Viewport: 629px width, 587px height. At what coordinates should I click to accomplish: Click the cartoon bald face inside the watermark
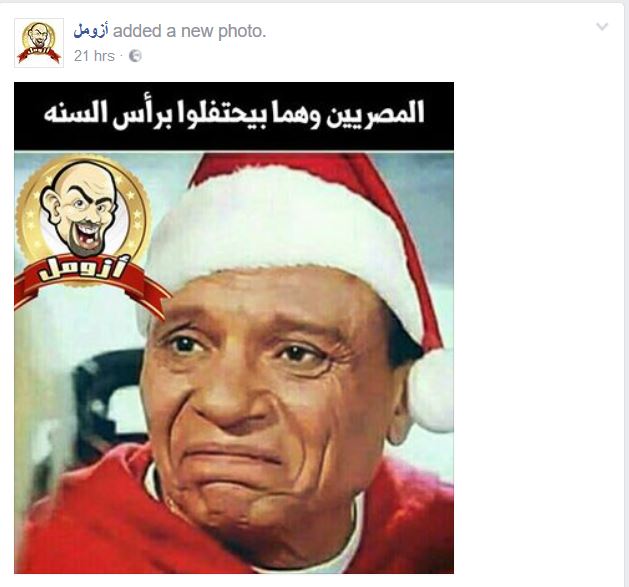click(x=81, y=207)
